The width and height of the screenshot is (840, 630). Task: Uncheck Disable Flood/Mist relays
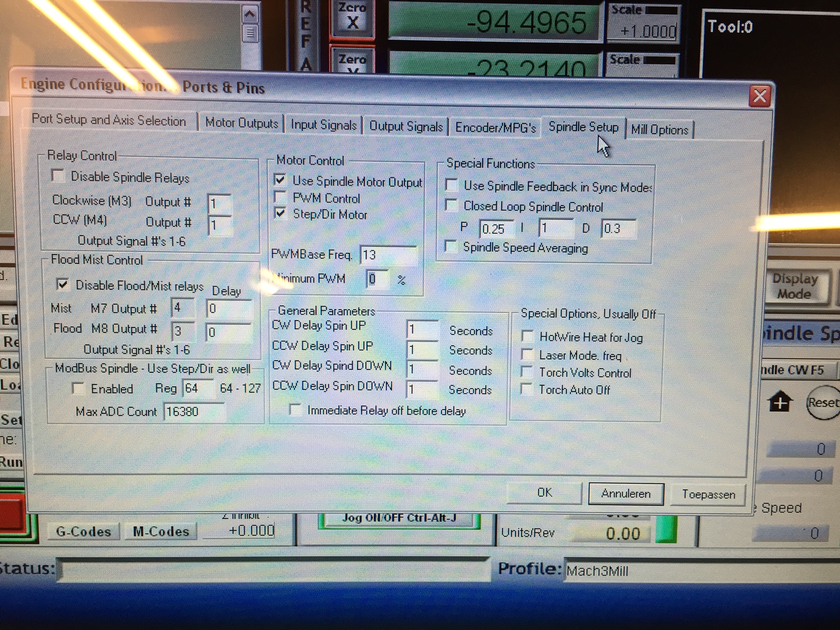pos(63,284)
